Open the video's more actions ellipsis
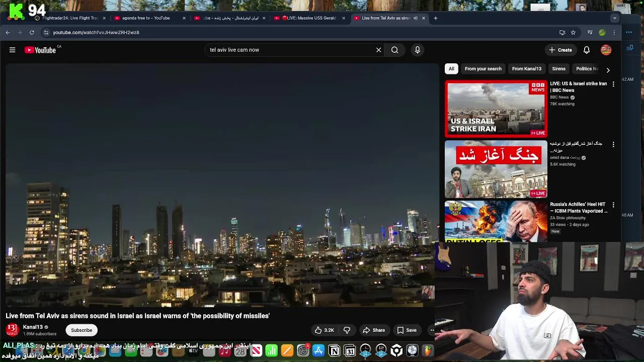Screen dimensions: 644x362 [431, 330]
